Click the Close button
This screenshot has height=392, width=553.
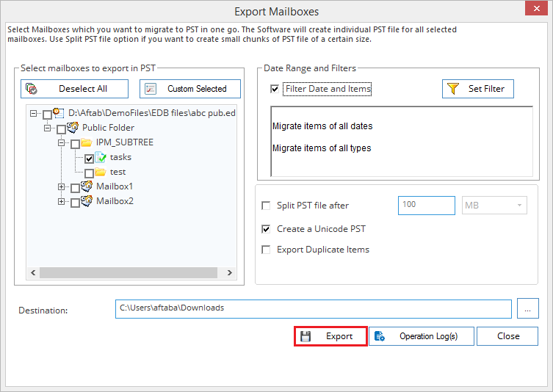[x=507, y=336]
